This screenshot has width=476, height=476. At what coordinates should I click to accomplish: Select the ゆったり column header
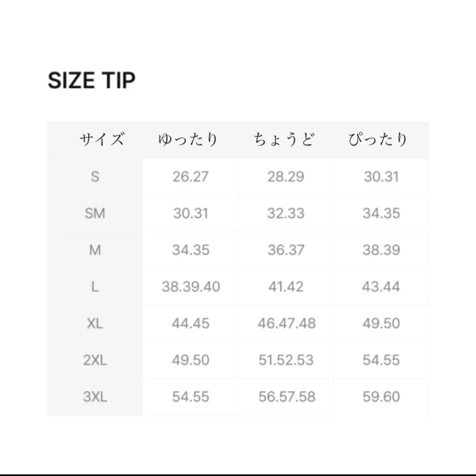pyautogui.click(x=188, y=139)
